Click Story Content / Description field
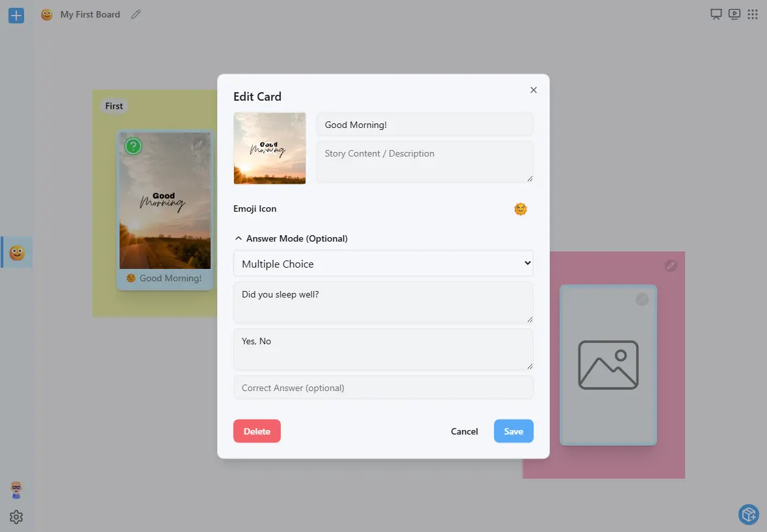 click(425, 162)
